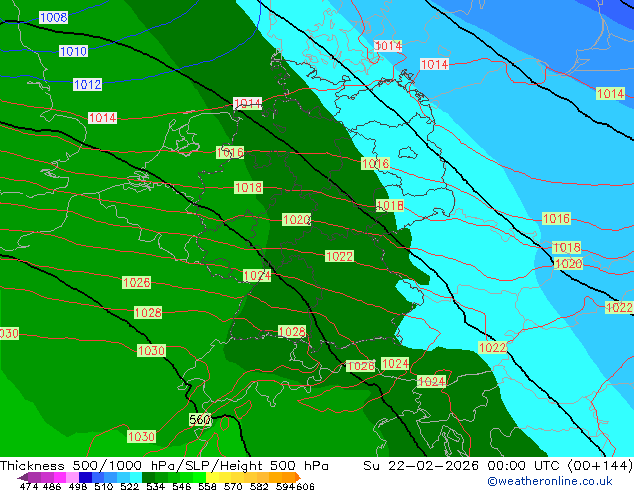Click legend value 510
The width and height of the screenshot is (634, 490).
pos(104,486)
